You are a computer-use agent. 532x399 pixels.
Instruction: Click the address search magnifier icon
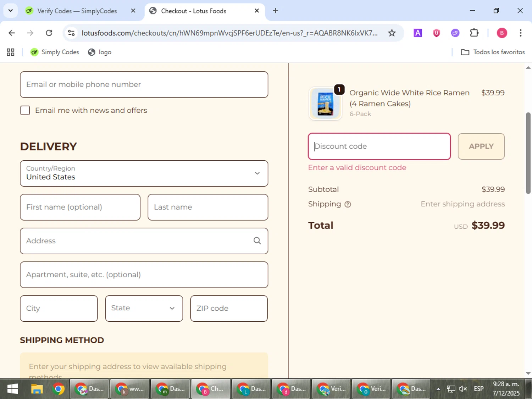click(x=257, y=241)
